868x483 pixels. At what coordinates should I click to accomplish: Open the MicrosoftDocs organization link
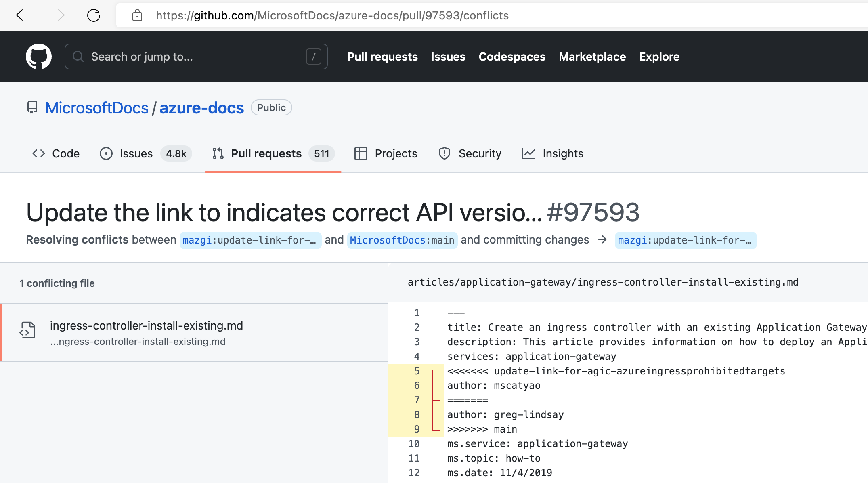tap(97, 108)
